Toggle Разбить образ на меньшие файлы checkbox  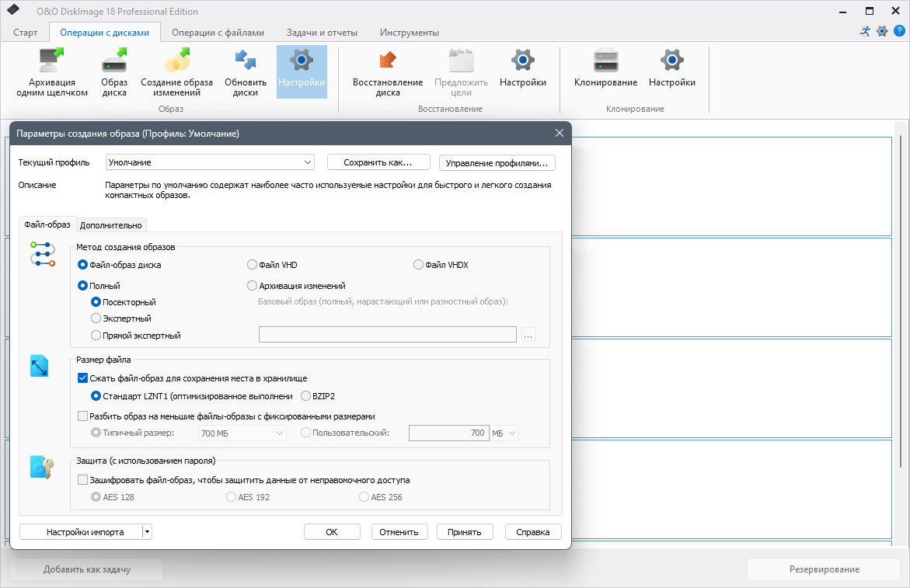click(82, 416)
